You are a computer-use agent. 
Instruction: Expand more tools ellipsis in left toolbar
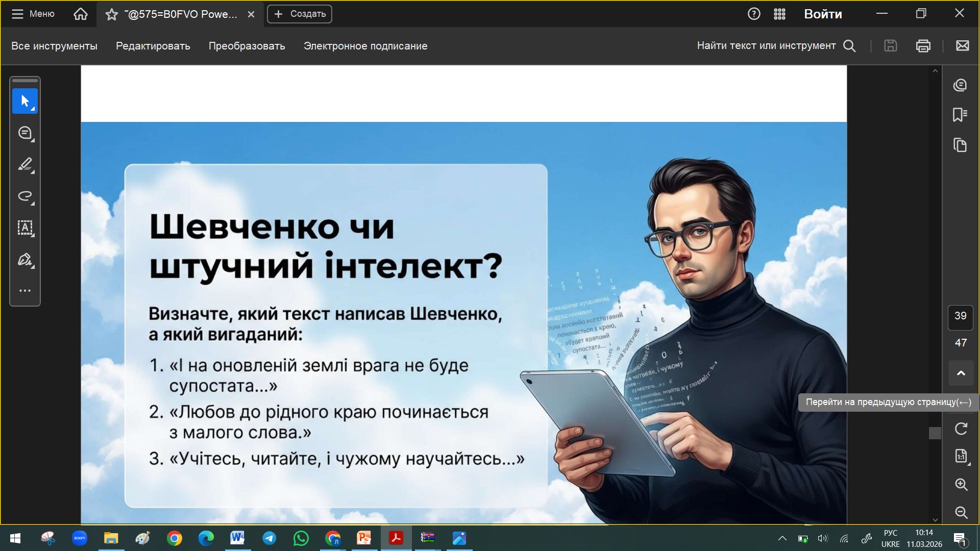pyautogui.click(x=25, y=291)
